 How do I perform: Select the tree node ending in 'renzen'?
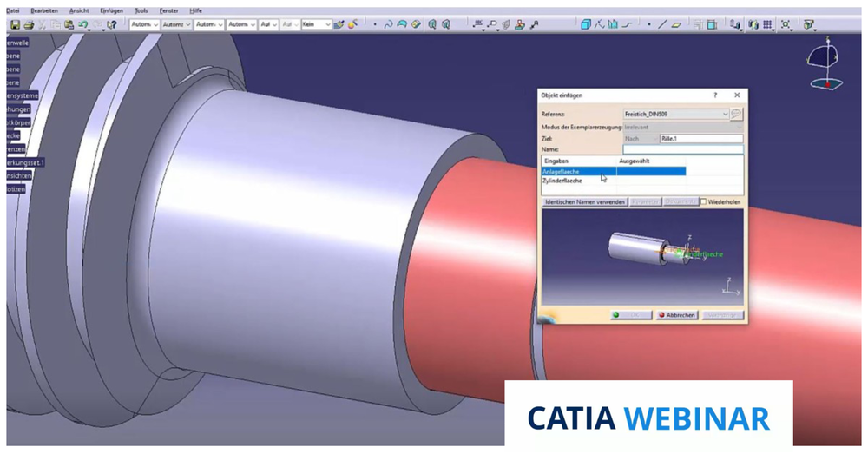pos(15,149)
